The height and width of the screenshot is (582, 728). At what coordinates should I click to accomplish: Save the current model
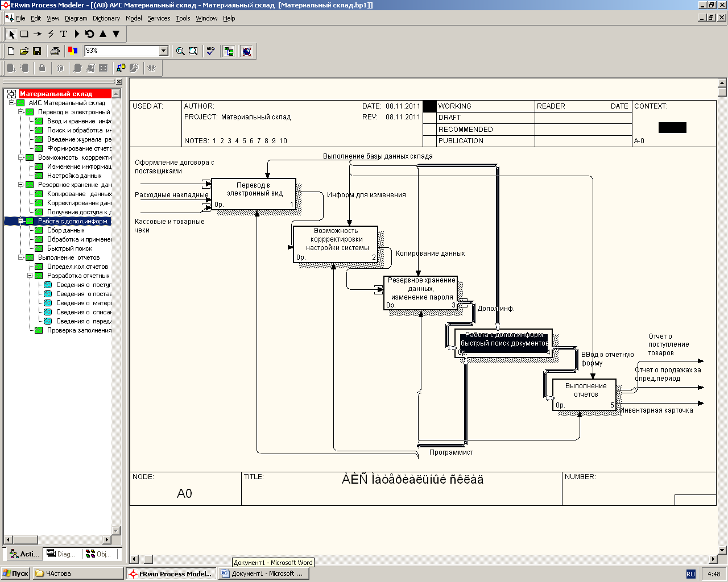[37, 51]
